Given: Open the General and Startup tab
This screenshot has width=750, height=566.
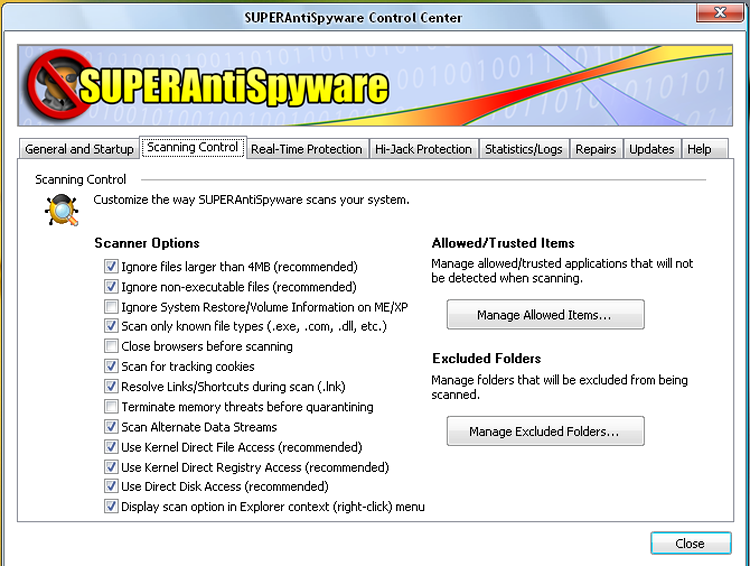Looking at the screenshot, I should pos(79,149).
